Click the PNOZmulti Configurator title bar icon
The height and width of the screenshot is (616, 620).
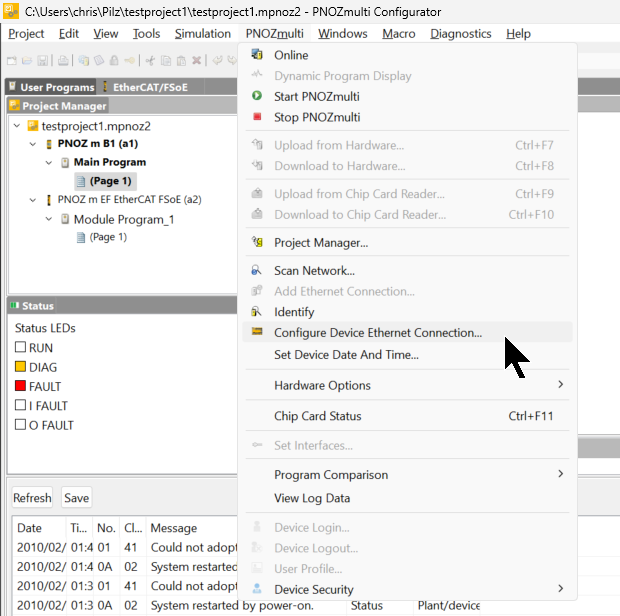11,11
